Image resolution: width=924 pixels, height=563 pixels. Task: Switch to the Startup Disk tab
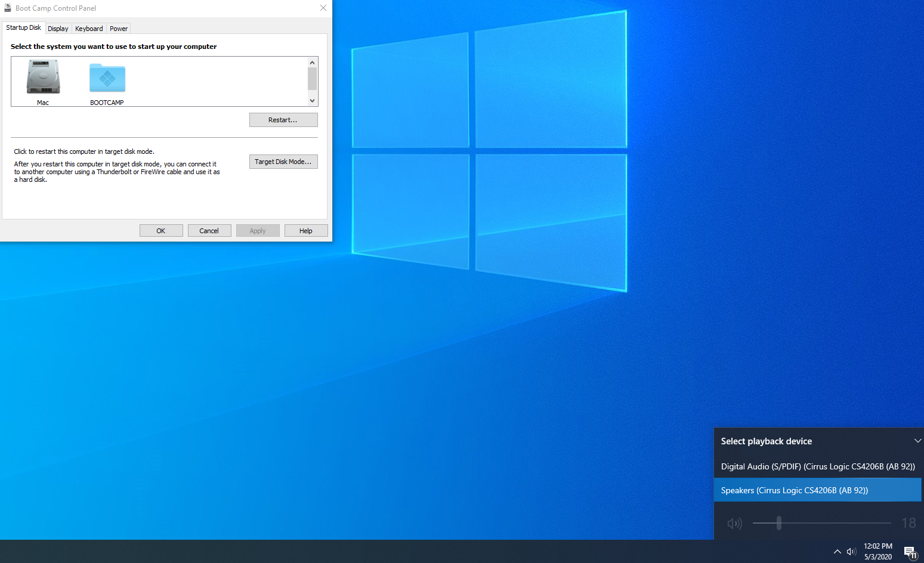tap(23, 27)
